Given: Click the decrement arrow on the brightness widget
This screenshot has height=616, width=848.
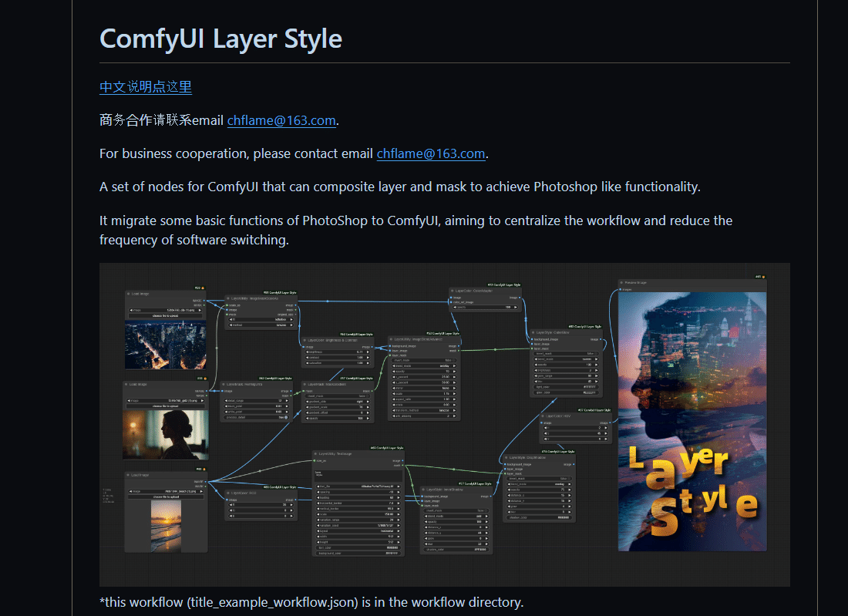Looking at the screenshot, I should (306, 352).
